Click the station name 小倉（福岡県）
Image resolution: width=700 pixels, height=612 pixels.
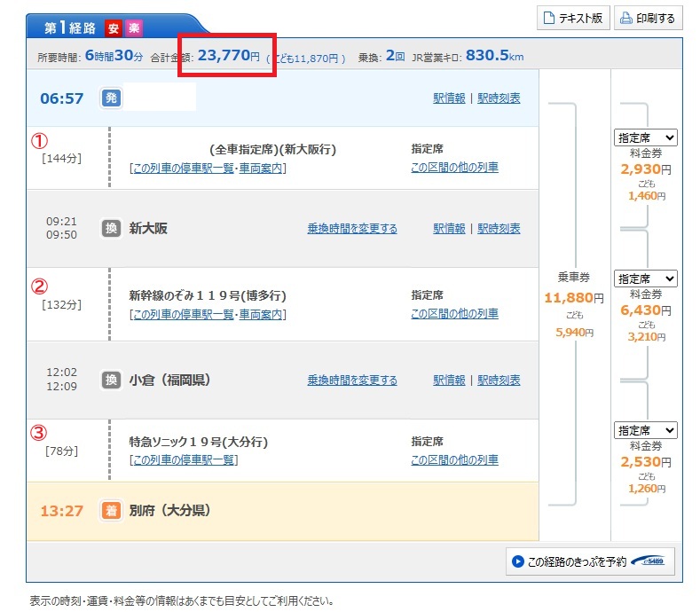[x=169, y=380]
